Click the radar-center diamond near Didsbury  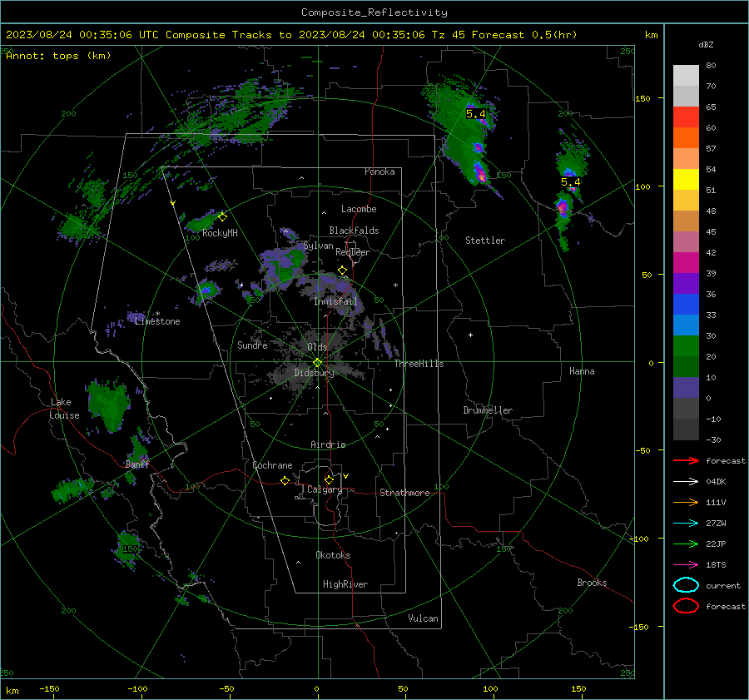[x=317, y=363]
